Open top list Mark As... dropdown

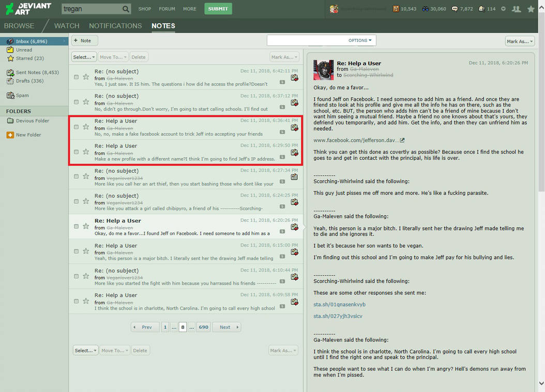coord(284,57)
